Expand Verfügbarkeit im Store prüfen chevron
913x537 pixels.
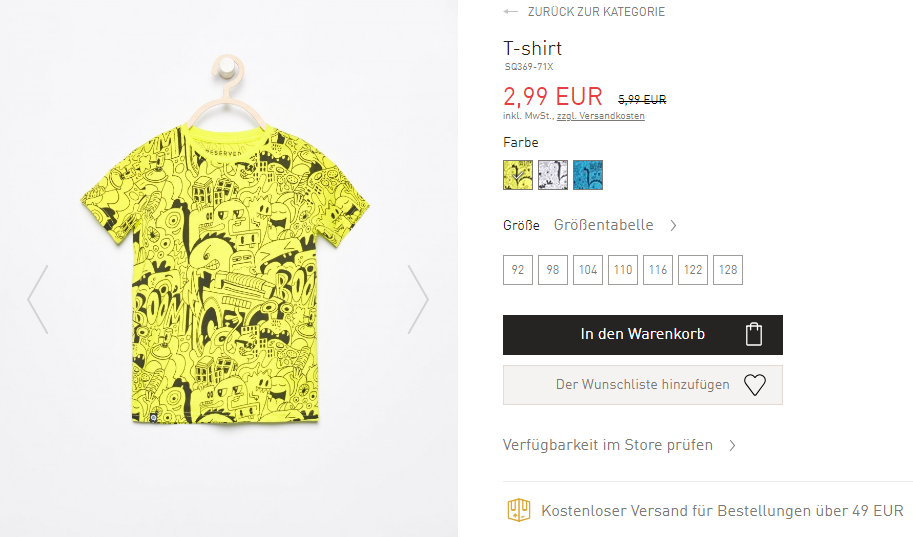click(x=732, y=446)
